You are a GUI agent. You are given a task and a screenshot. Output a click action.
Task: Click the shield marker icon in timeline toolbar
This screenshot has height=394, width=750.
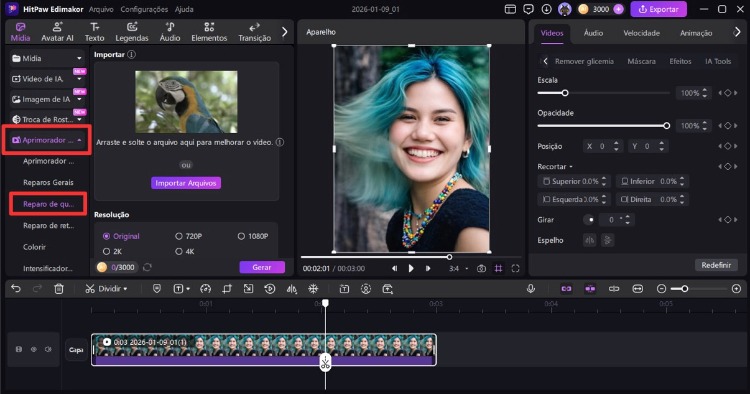(156, 289)
